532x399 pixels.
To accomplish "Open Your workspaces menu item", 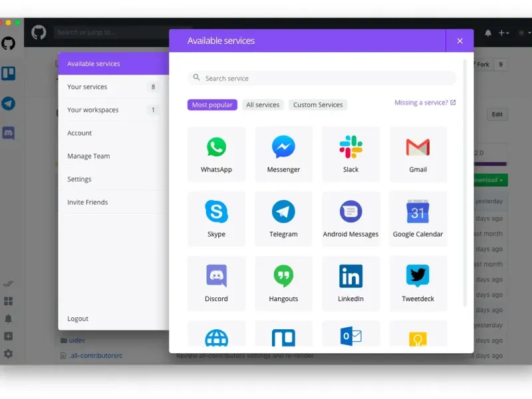I will (114, 110).
